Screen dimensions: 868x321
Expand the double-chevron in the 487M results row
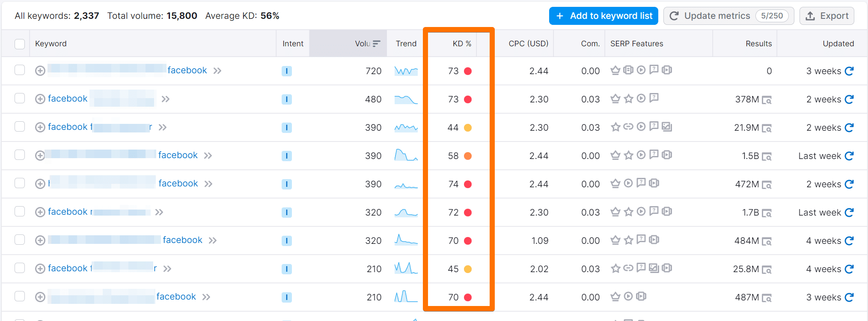coord(206,297)
